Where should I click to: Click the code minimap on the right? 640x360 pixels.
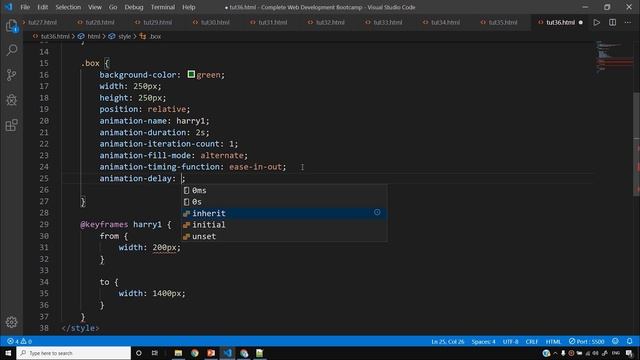click(x=614, y=57)
